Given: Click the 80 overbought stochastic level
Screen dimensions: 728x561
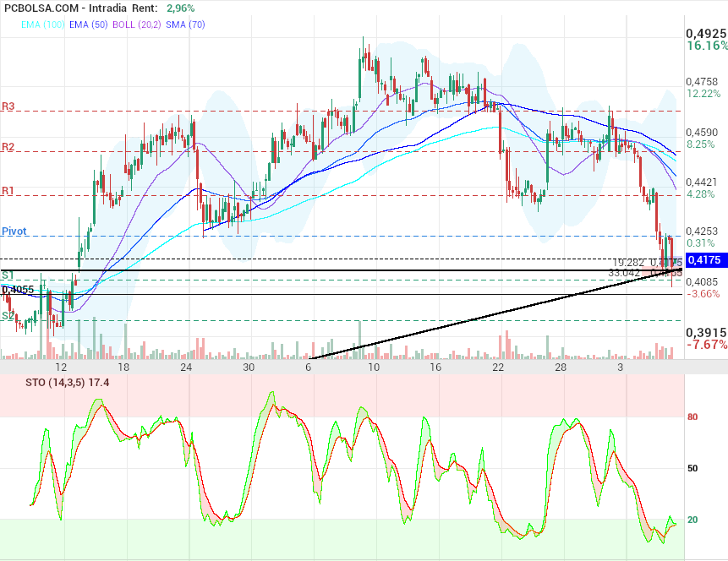Looking at the screenshot, I should click(692, 417).
